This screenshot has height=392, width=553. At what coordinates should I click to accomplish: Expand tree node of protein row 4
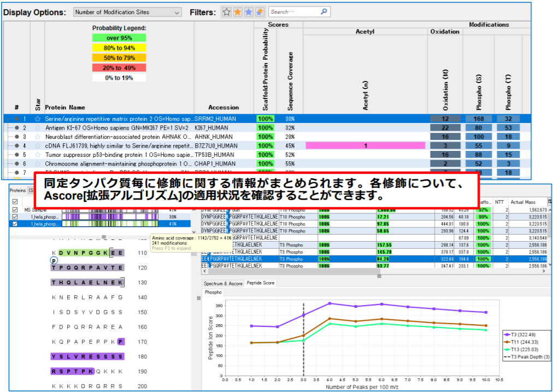coord(16,146)
